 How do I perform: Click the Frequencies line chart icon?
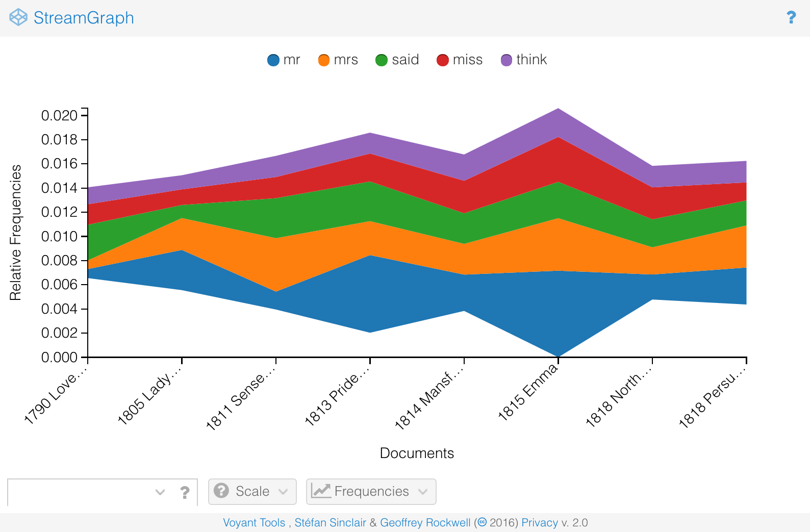click(321, 491)
